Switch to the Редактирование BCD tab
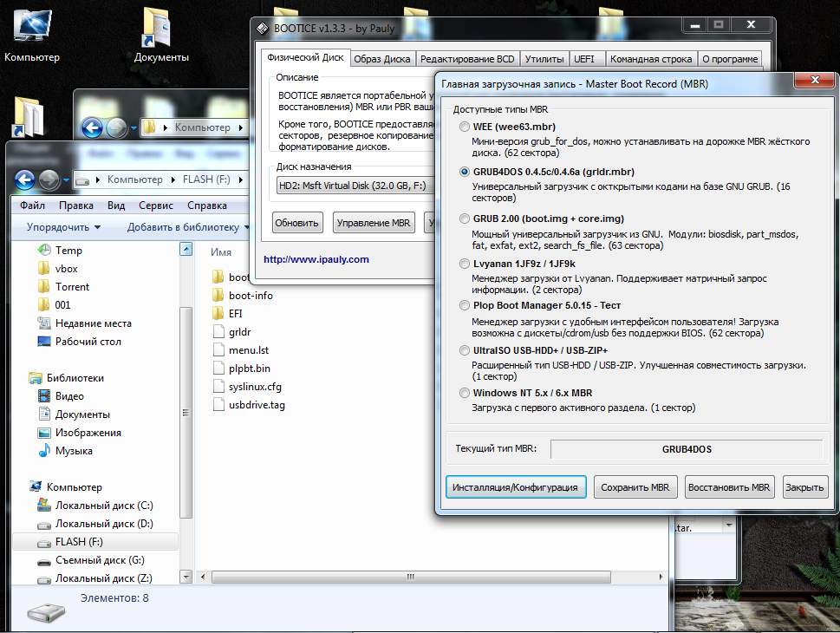The image size is (840, 633). 467,59
